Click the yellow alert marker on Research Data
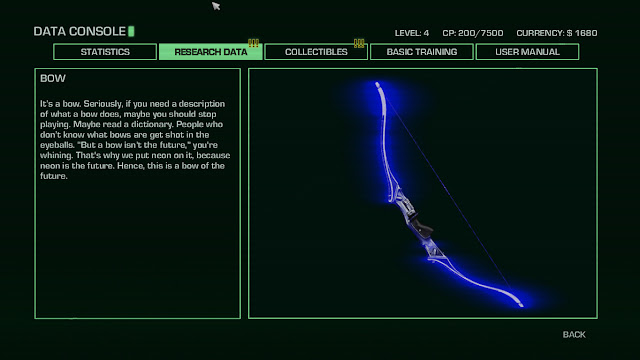 [253, 43]
